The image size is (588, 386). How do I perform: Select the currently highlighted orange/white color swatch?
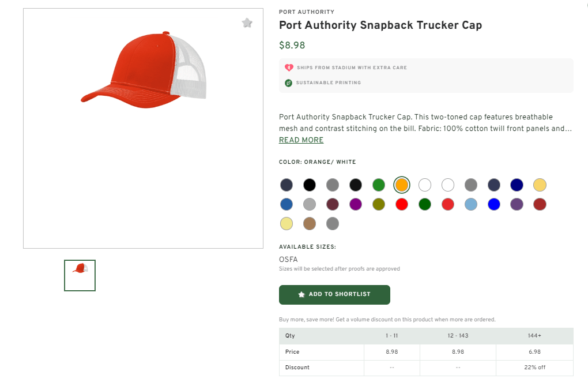(x=402, y=185)
